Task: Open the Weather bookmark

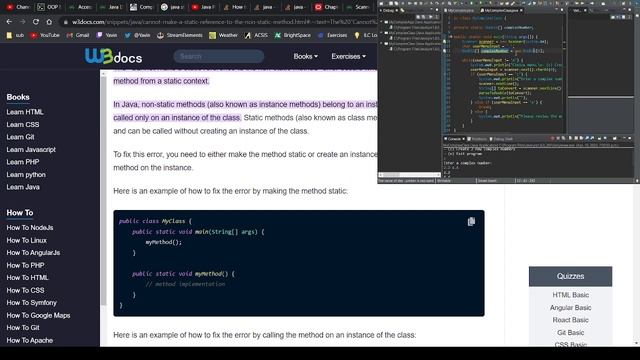Action: coord(223,36)
